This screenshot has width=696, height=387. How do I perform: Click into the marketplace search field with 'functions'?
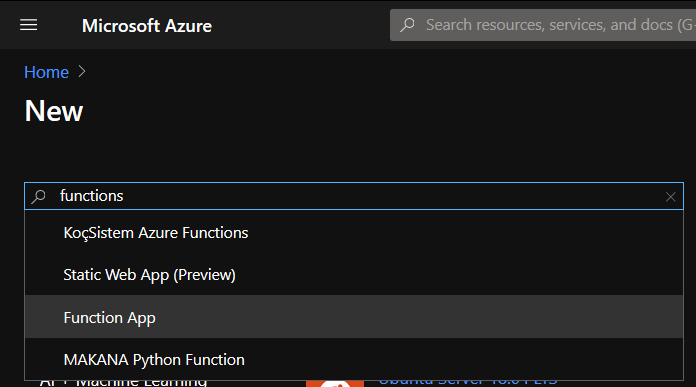(354, 196)
